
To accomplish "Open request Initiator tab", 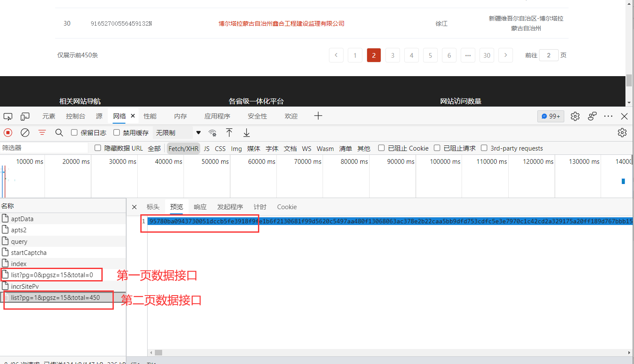I will (230, 207).
